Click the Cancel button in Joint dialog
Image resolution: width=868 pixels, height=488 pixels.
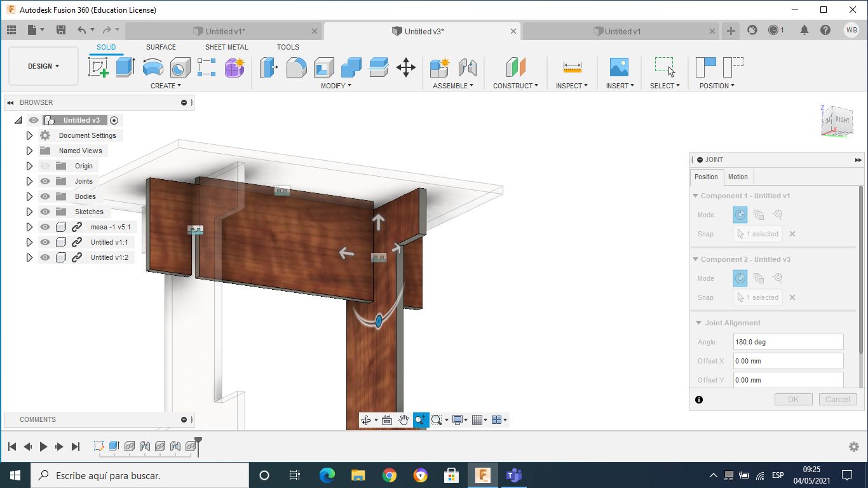[x=837, y=400]
